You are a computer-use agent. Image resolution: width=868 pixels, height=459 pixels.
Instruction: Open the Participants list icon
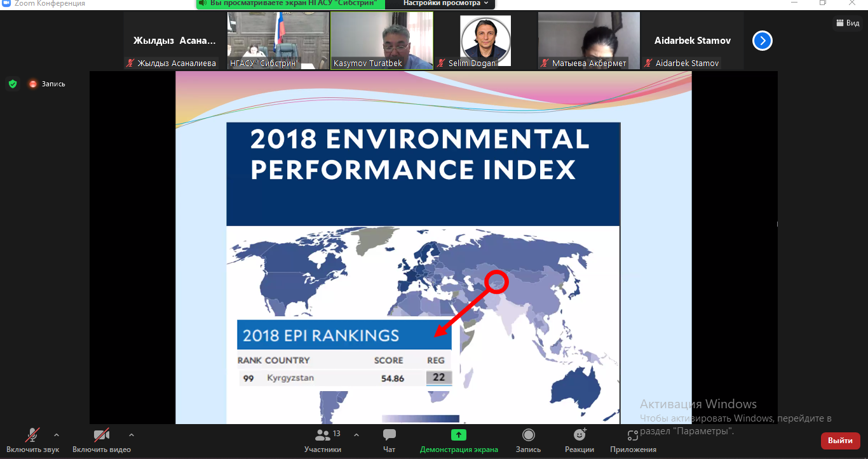323,435
